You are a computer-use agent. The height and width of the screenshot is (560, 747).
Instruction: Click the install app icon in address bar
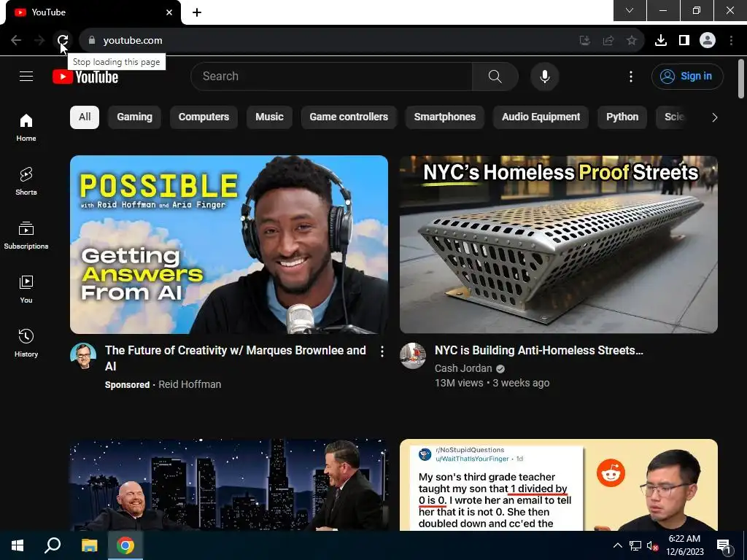[584, 41]
